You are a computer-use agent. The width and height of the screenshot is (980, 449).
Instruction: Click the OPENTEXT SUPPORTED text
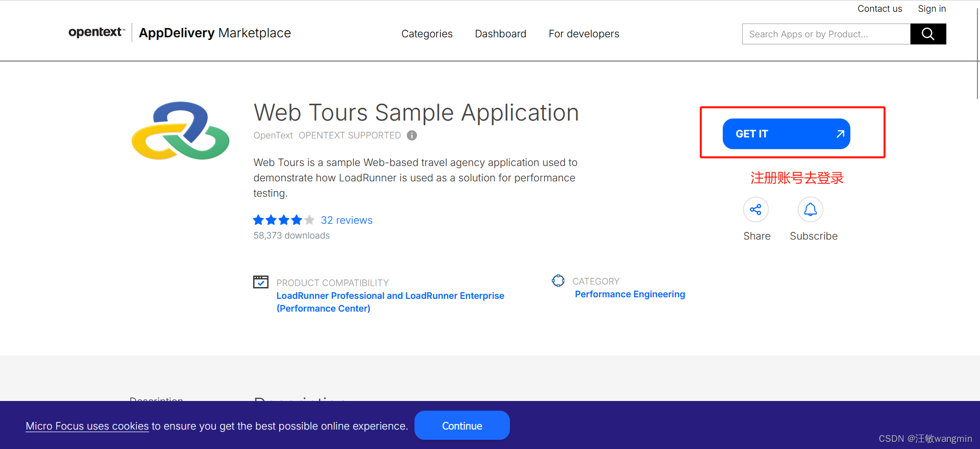tap(350, 135)
